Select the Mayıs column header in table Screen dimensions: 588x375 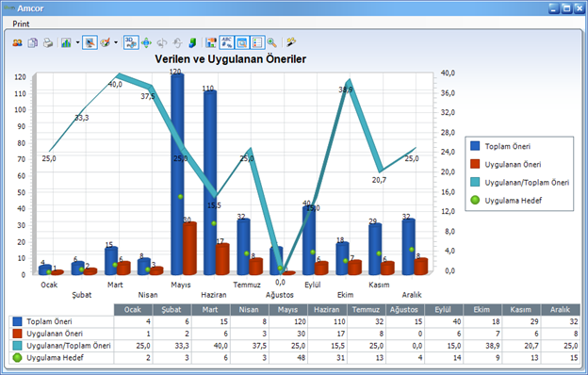(x=288, y=310)
